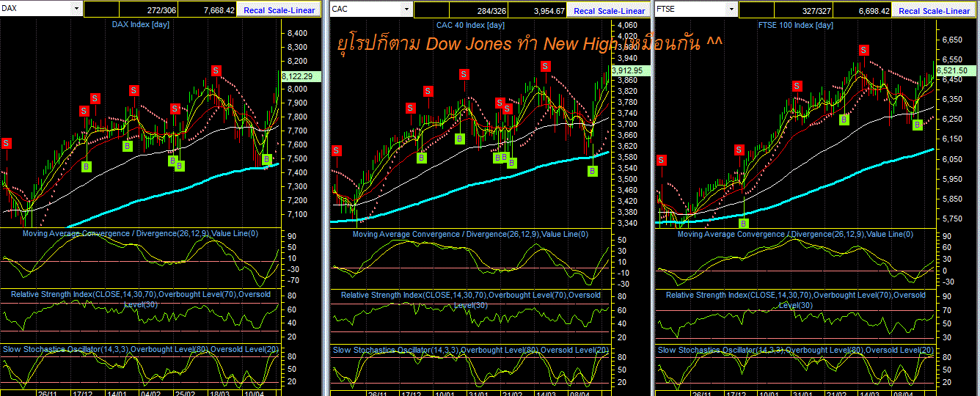The image size is (980, 396).
Task: Select Slow Stochastics Oscillator label in FTSE panel
Action: (x=795, y=350)
